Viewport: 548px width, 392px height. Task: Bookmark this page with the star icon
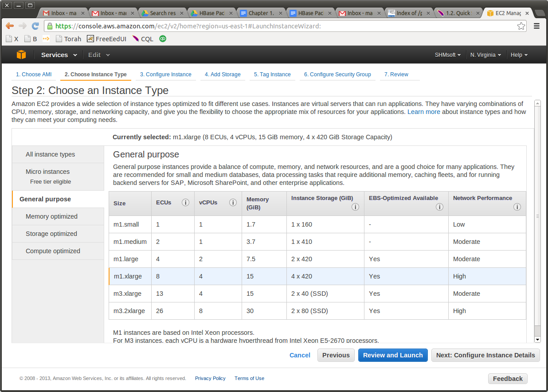pos(521,26)
